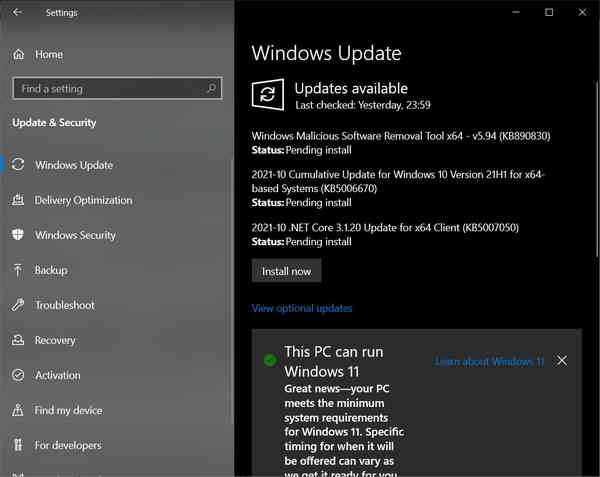
Task: Dismiss the Windows 11 banner with X
Action: tap(562, 360)
